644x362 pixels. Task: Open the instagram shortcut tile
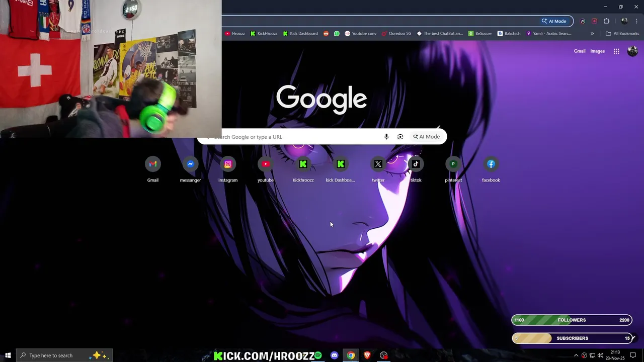click(228, 169)
